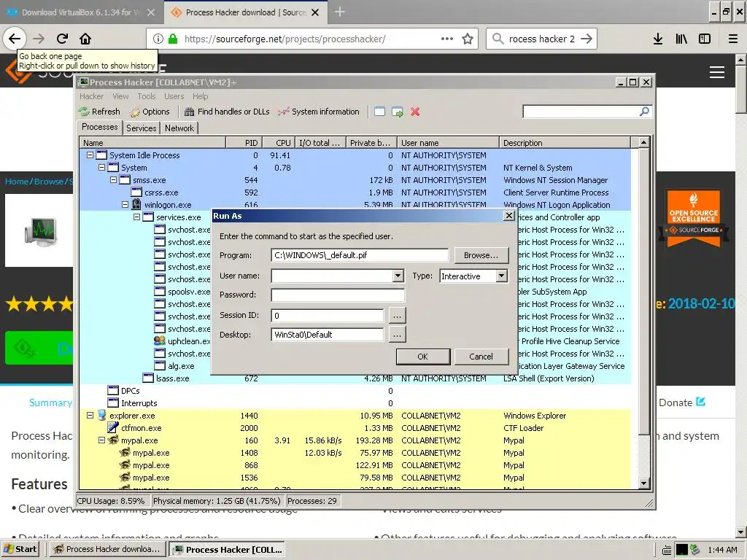Open page actions three dots menu

point(447,39)
